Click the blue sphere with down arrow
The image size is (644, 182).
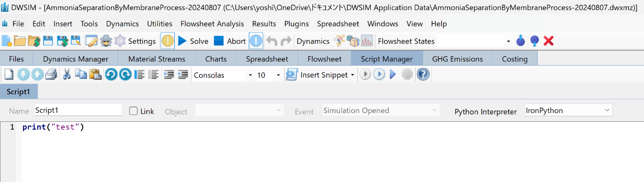coord(535,41)
